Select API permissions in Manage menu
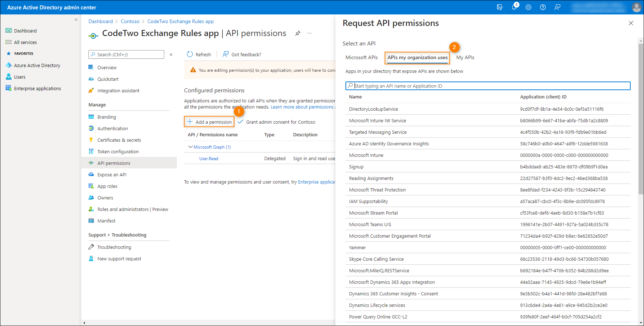The height and width of the screenshot is (326, 644). point(129,163)
